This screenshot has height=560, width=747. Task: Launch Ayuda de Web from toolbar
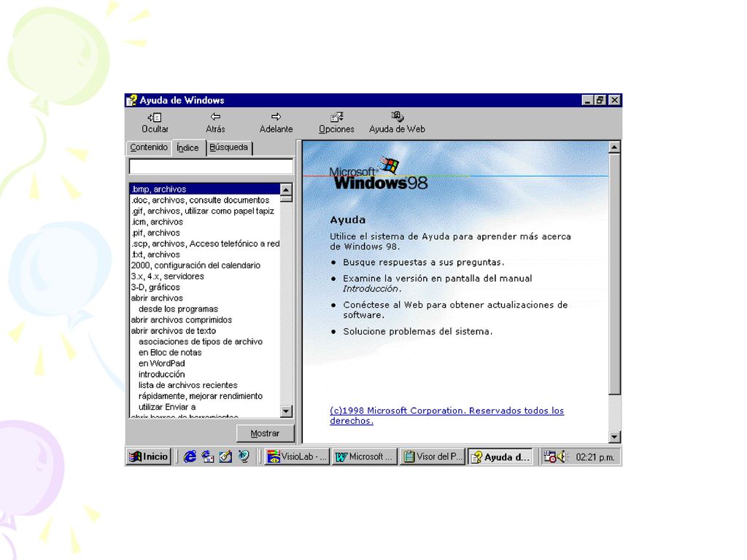(x=397, y=122)
